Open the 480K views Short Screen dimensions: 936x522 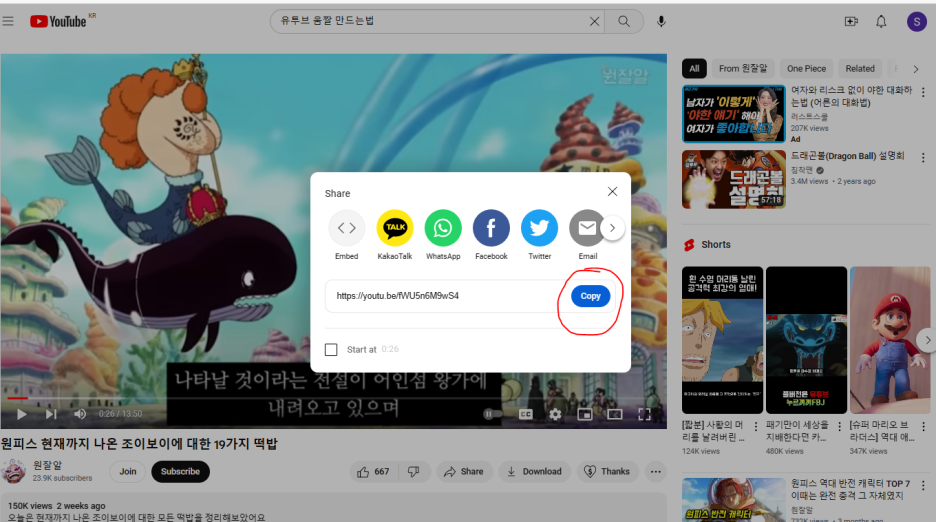point(806,340)
